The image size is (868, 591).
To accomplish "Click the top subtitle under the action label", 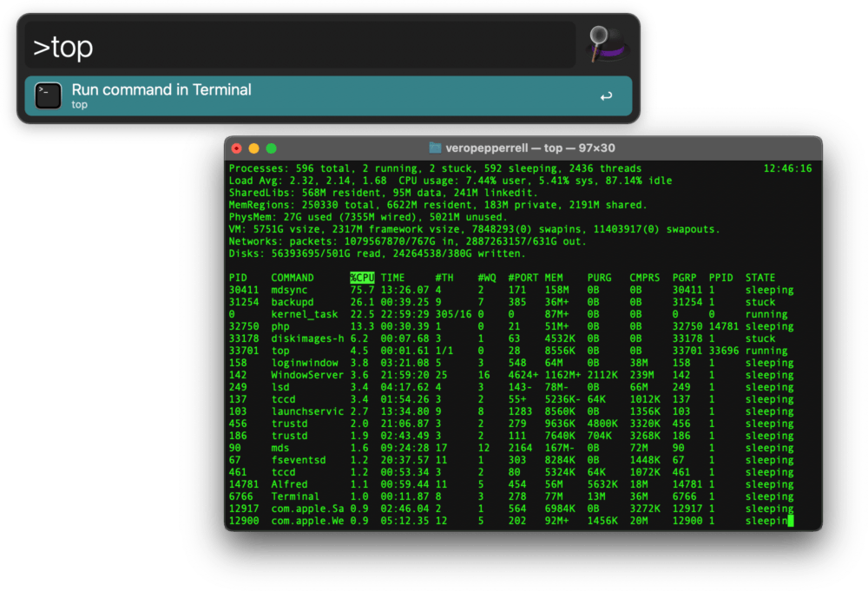I will coord(78,103).
